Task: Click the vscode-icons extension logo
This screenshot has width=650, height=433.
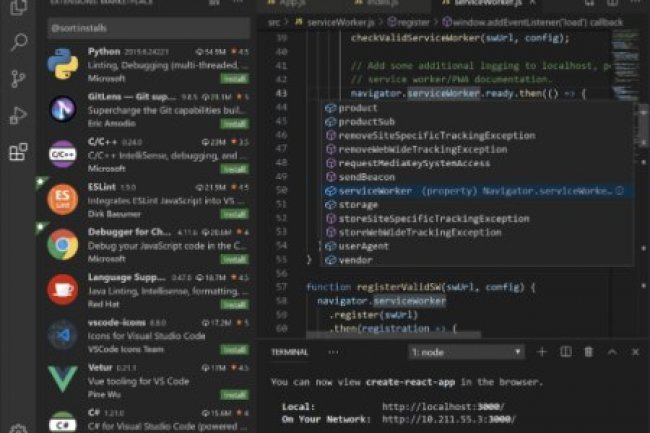Action: pos(63,335)
